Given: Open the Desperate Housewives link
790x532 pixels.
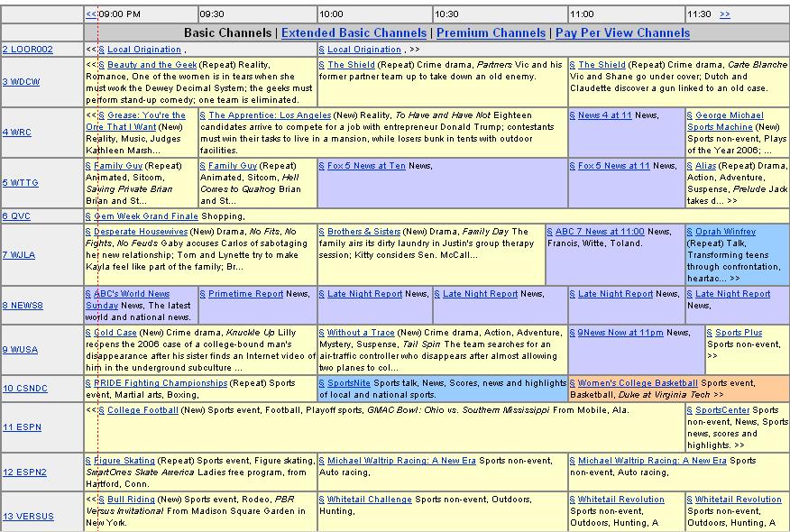Looking at the screenshot, I should tap(141, 232).
